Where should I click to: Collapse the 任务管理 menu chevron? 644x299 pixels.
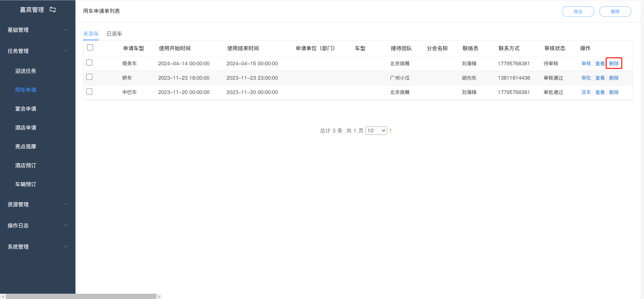[66, 51]
